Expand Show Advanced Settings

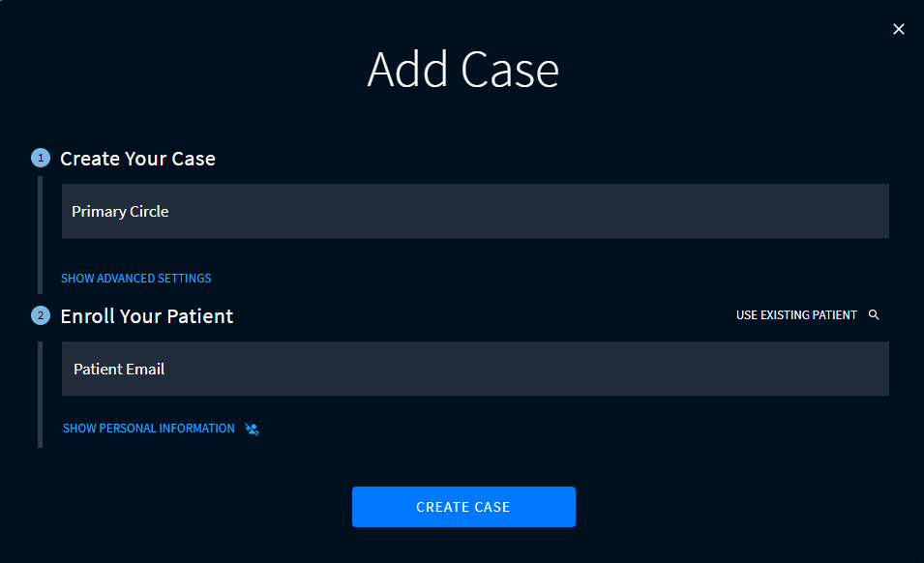tap(135, 279)
